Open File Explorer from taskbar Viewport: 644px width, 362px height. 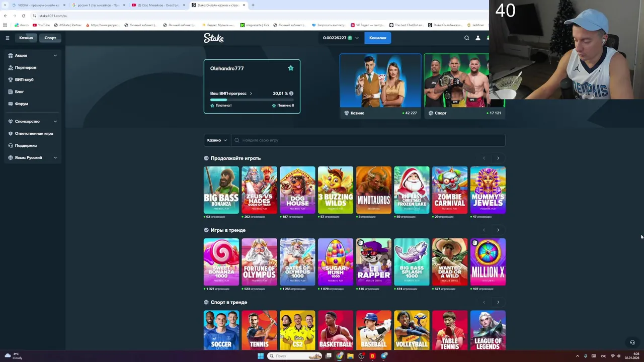(350, 356)
